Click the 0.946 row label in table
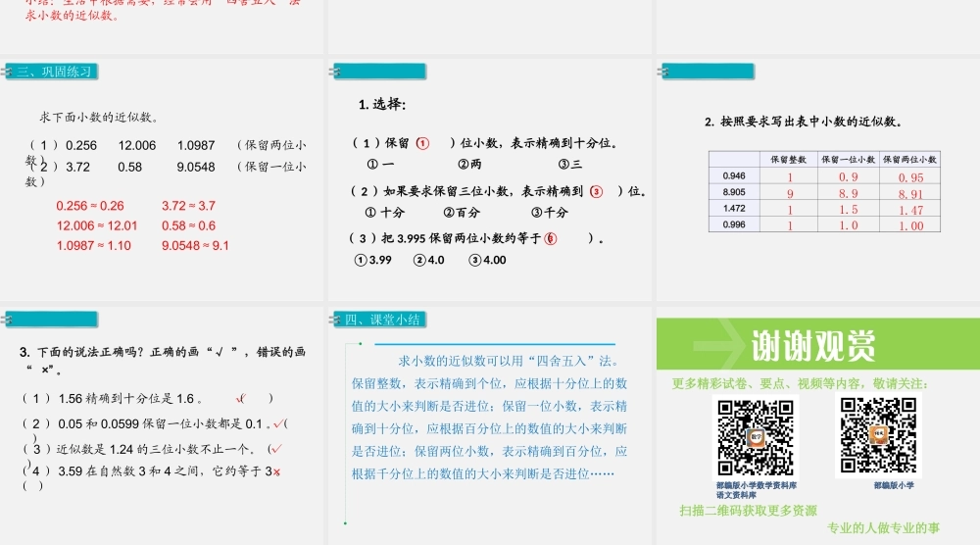Viewport: 980px width, 545px height. pyautogui.click(x=733, y=175)
